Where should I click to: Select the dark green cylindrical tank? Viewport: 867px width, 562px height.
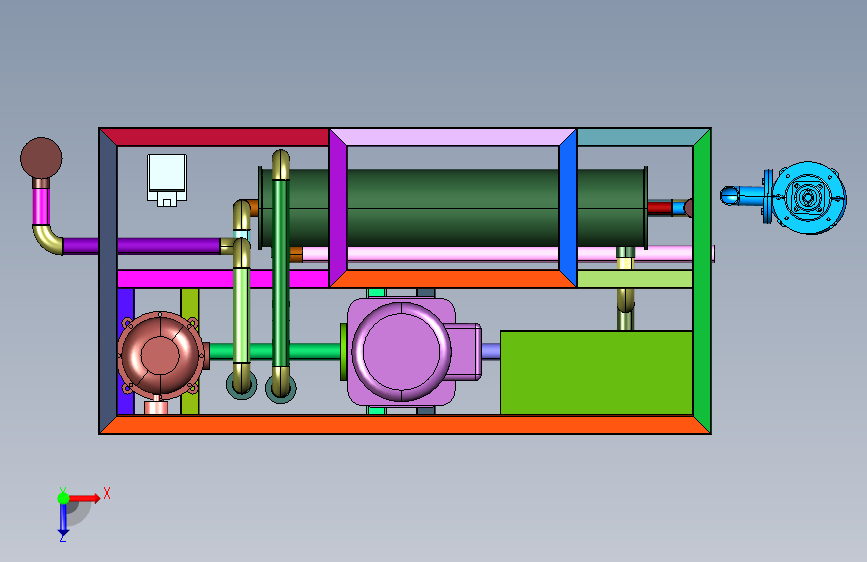[453, 208]
